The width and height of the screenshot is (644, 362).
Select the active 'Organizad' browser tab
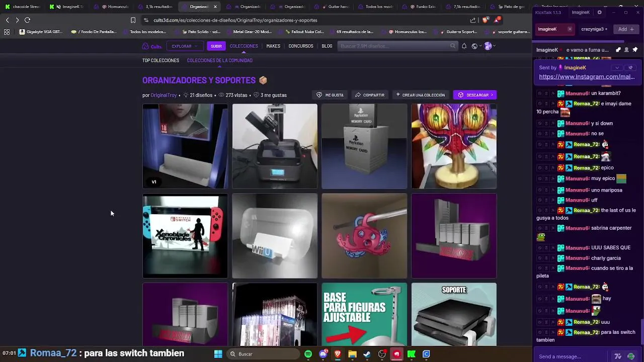[199, 7]
